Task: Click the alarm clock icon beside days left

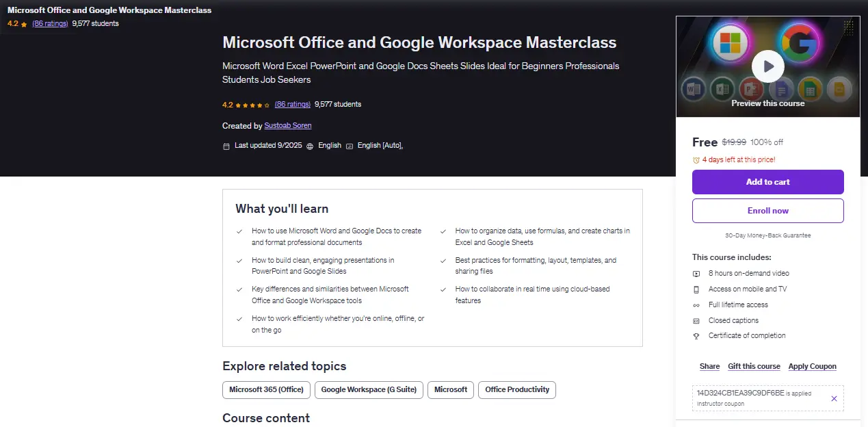Action: 696,159
